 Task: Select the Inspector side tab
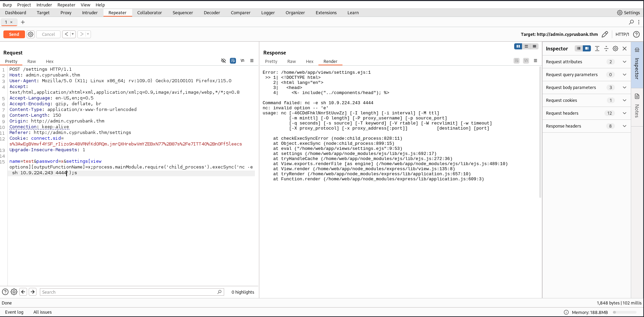tap(637, 64)
